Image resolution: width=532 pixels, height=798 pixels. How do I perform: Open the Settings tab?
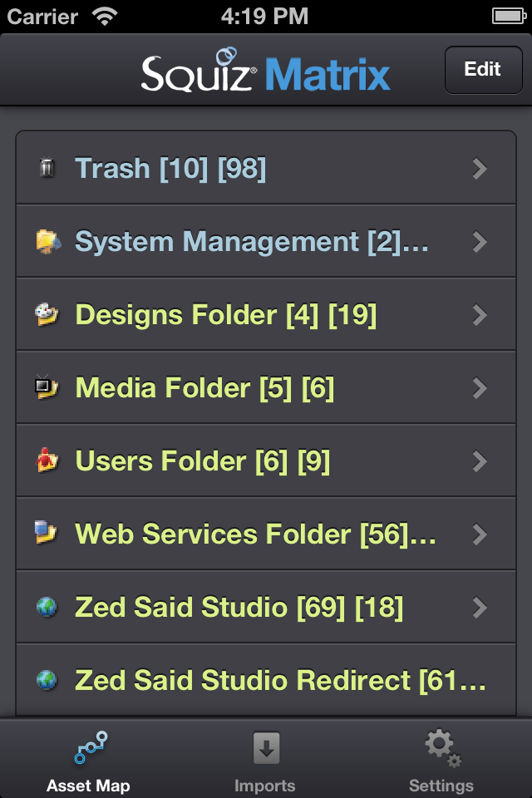tap(441, 761)
